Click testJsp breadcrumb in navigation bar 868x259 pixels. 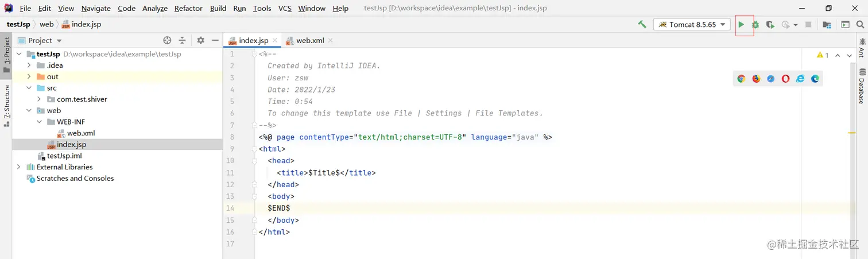tap(18, 24)
